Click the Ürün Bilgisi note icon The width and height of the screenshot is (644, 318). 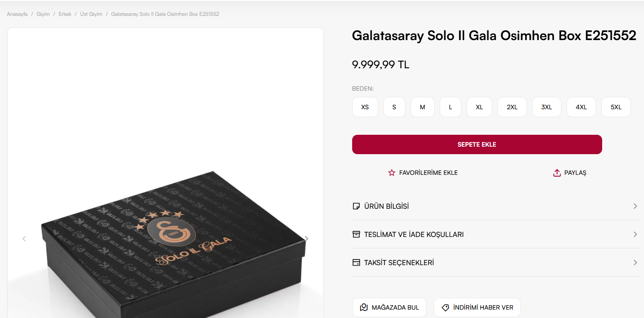356,206
